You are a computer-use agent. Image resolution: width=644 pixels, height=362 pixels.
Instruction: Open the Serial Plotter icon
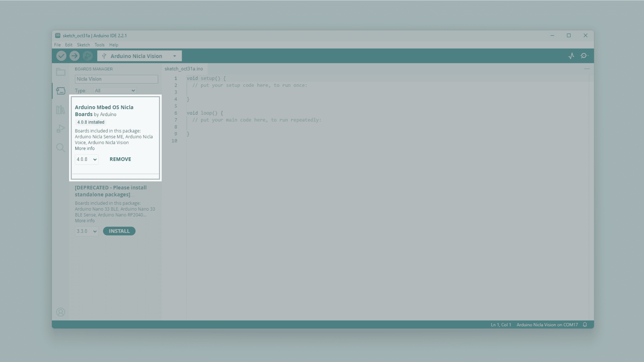[x=571, y=56]
